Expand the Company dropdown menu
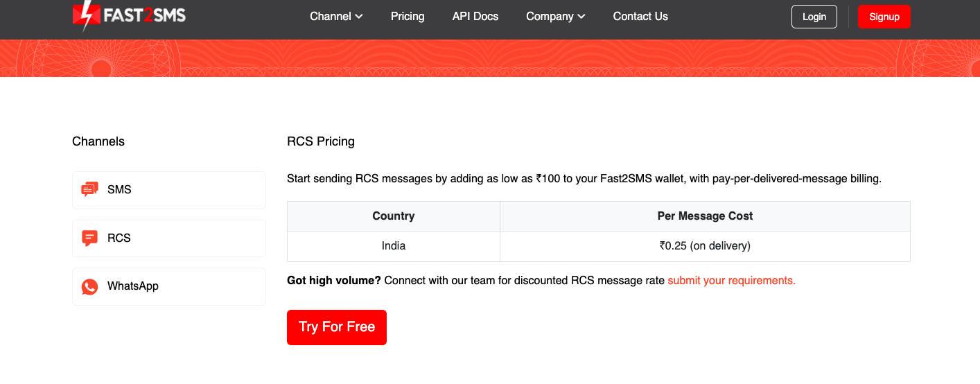The width and height of the screenshot is (980, 384). coord(556,17)
